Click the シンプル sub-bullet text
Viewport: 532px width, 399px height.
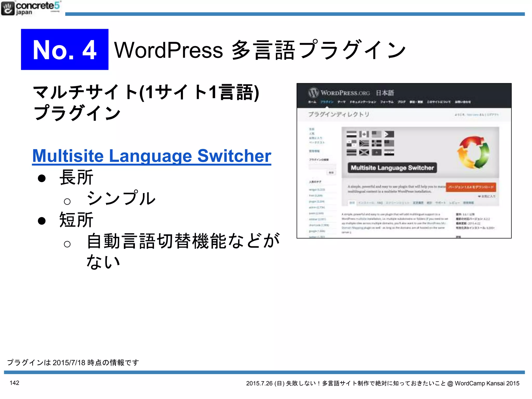pyautogui.click(x=121, y=198)
